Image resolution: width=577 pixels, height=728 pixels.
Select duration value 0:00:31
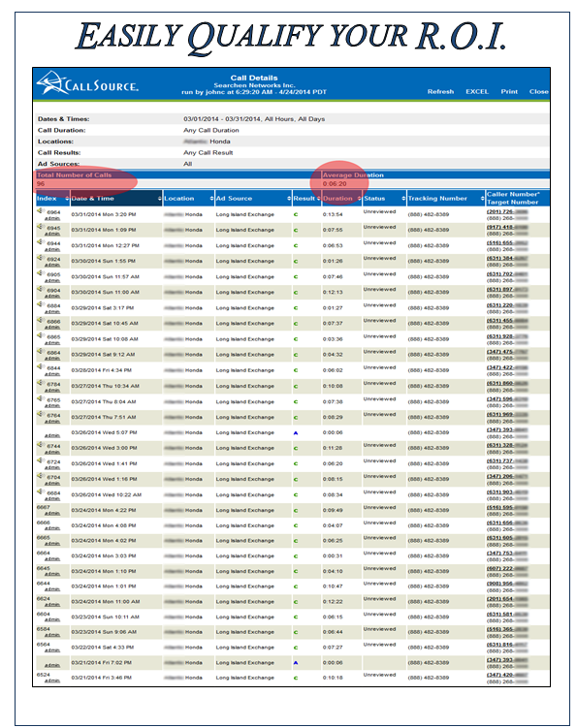[x=333, y=556]
